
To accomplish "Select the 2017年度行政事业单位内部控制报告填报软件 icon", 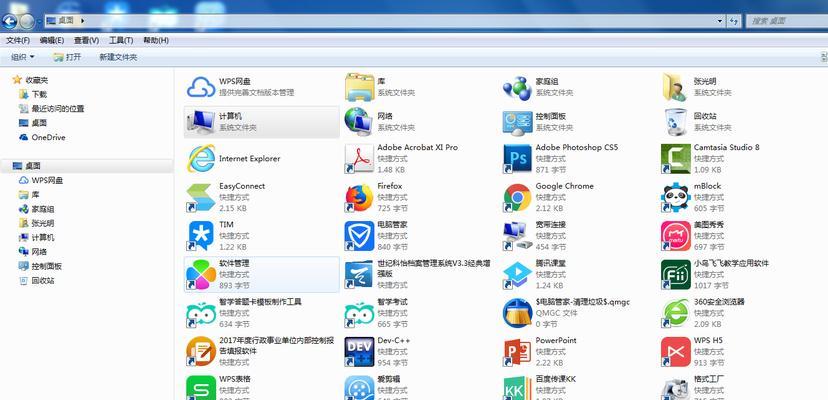I will click(201, 351).
